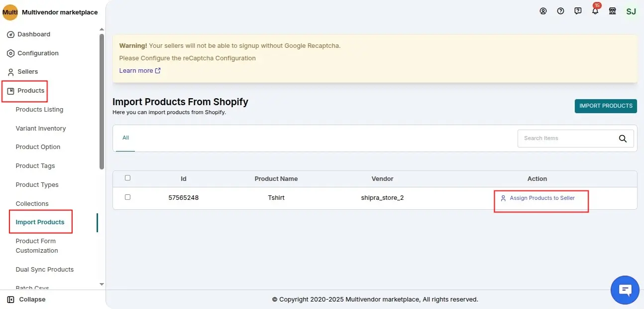The height and width of the screenshot is (309, 644).
Task: Open Import Products from the sidebar menu
Action: click(x=40, y=221)
